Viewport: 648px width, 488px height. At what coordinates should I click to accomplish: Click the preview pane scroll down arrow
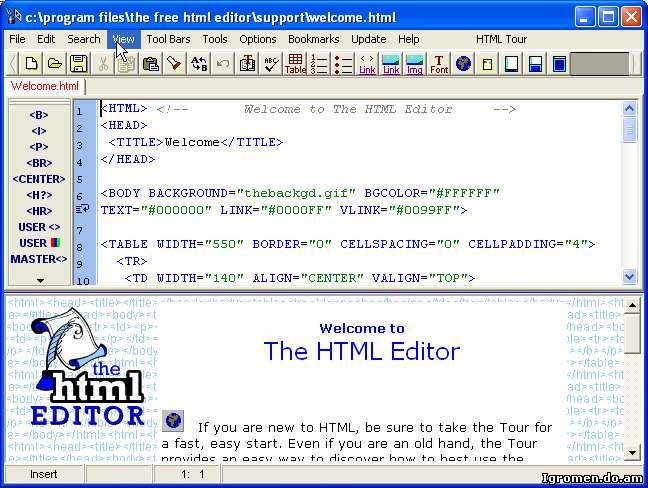tap(632, 452)
